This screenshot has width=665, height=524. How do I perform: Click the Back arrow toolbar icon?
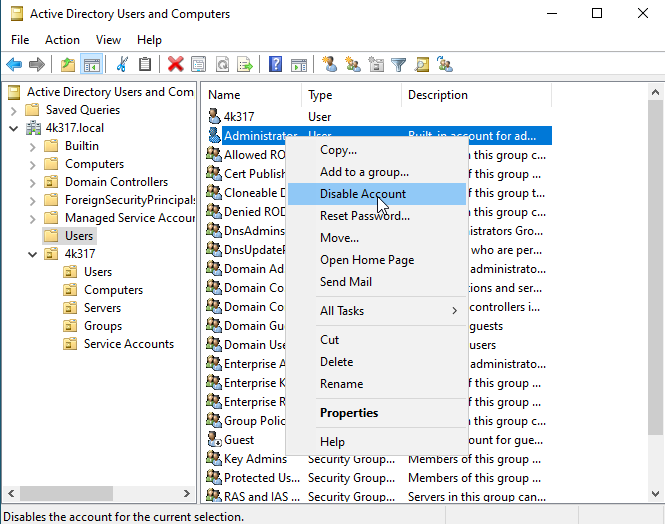(x=14, y=64)
